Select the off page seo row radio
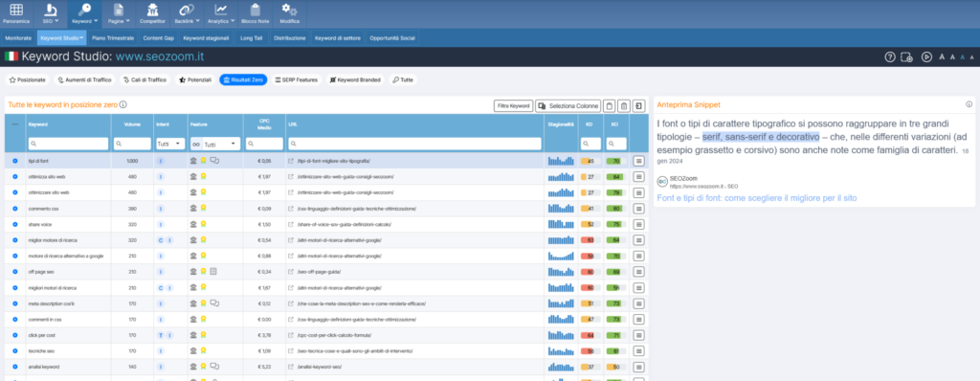The width and height of the screenshot is (980, 381). coord(14,272)
